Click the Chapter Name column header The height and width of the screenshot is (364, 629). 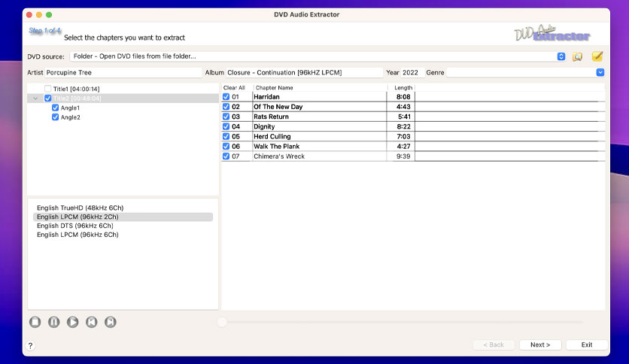(275, 88)
